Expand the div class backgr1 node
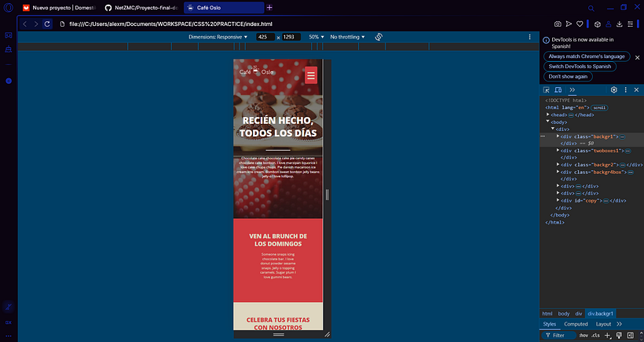 (x=558, y=136)
